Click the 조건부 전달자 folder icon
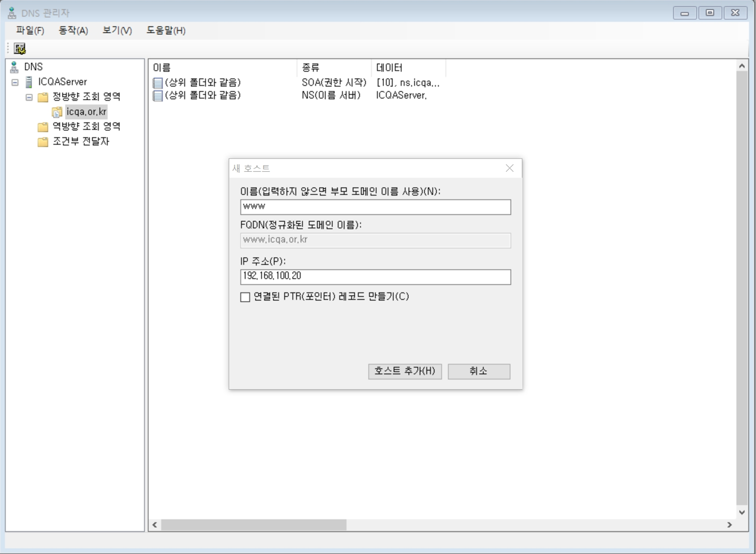This screenshot has height=554, width=756. [x=43, y=142]
